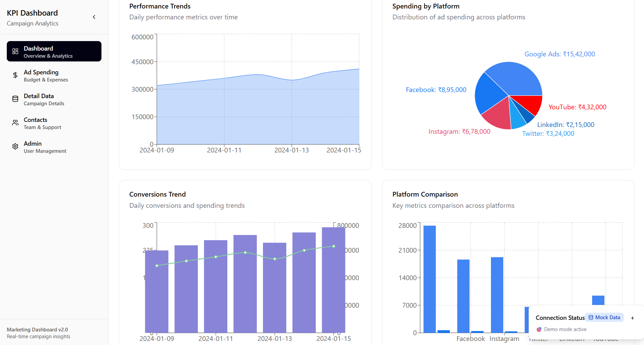Click the tall Facebook bar in Platform Comparison
Viewport: 644px width, 345px height.
pyautogui.click(x=463, y=296)
